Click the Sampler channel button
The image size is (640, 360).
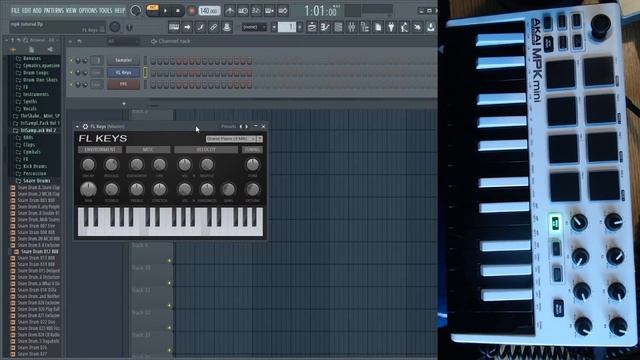coord(123,60)
